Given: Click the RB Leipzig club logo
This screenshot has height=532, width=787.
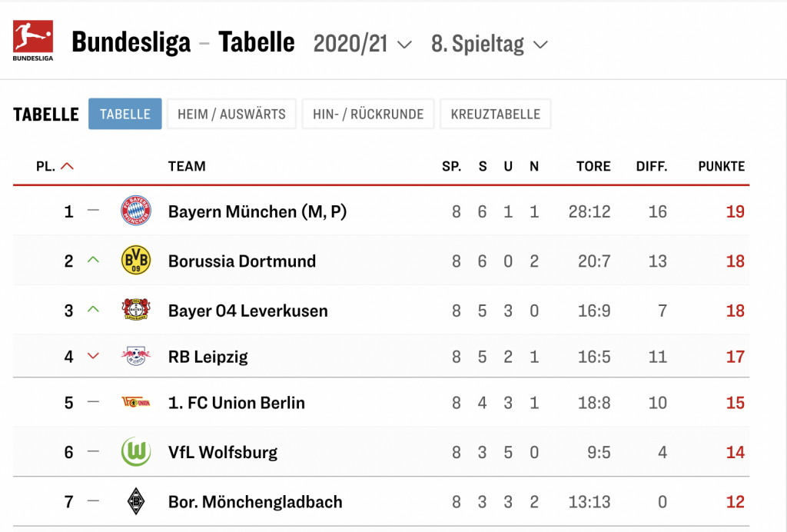Looking at the screenshot, I should tap(136, 357).
